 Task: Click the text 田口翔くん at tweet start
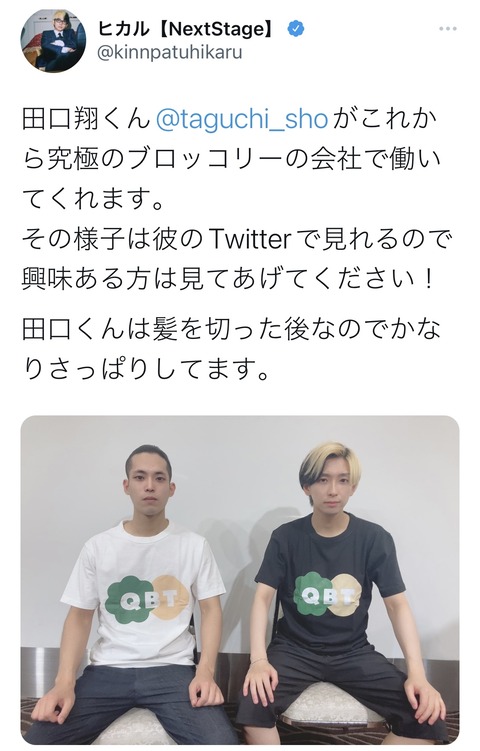point(86,120)
